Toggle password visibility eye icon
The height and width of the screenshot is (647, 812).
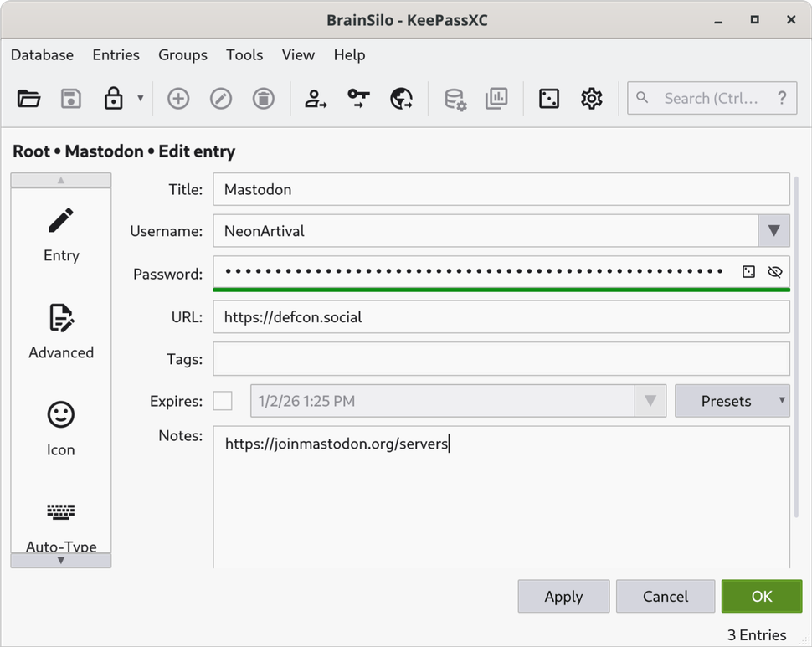(x=774, y=272)
